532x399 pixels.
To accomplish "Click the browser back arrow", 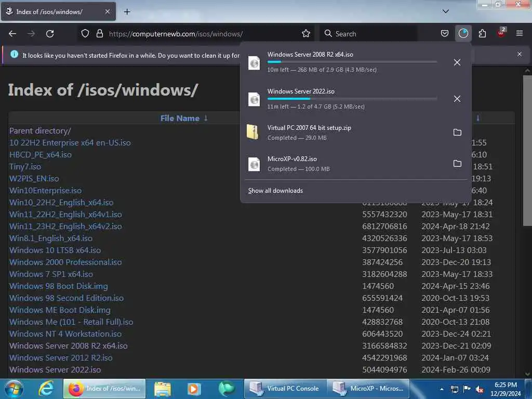I will pyautogui.click(x=12, y=34).
